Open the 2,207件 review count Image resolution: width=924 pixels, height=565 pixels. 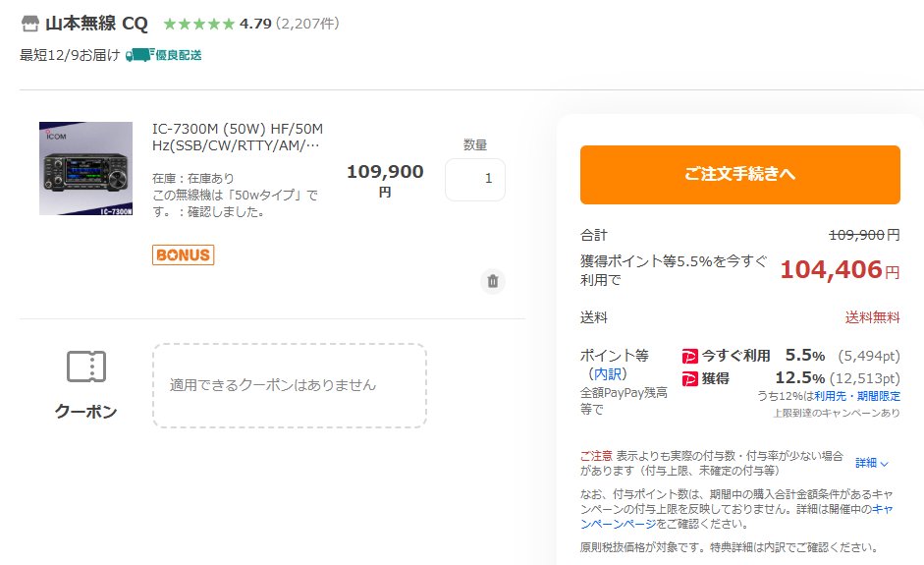(x=307, y=24)
